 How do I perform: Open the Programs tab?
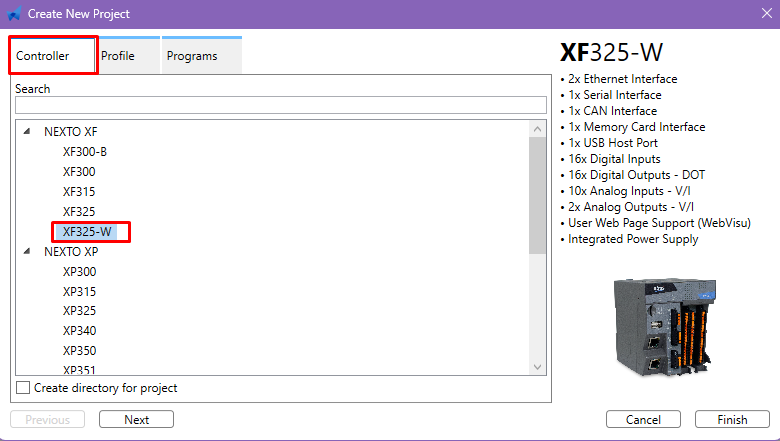pyautogui.click(x=192, y=56)
